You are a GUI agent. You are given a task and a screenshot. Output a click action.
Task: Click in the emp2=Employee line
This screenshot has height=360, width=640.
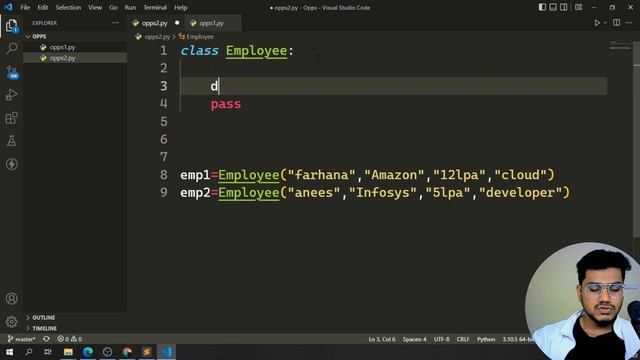(375, 193)
